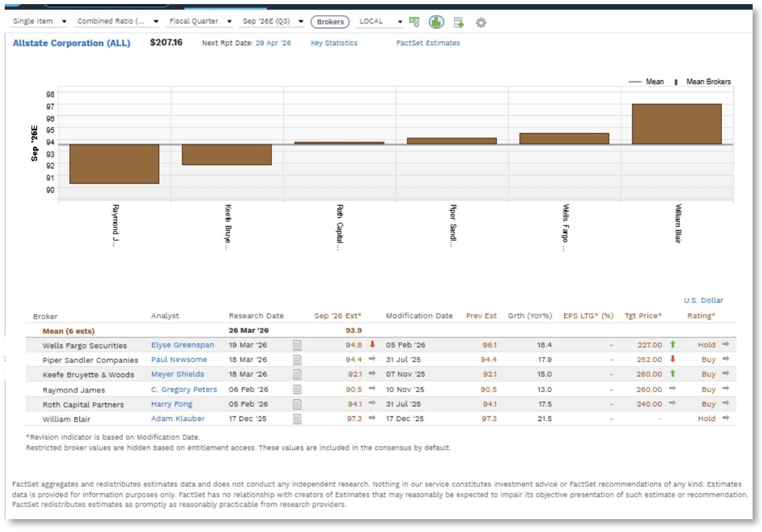This screenshot has width=762, height=532.
Task: Open Raymond James research document icon
Action: [x=297, y=389]
